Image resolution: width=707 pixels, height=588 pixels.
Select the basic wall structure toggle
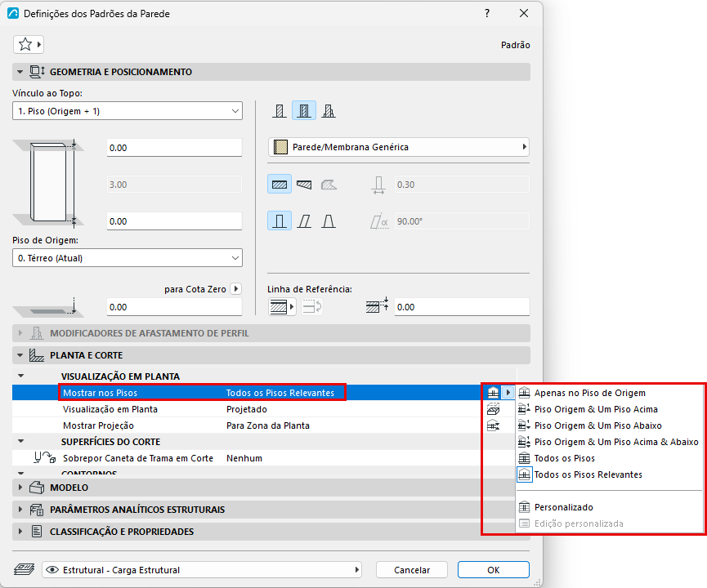280,111
